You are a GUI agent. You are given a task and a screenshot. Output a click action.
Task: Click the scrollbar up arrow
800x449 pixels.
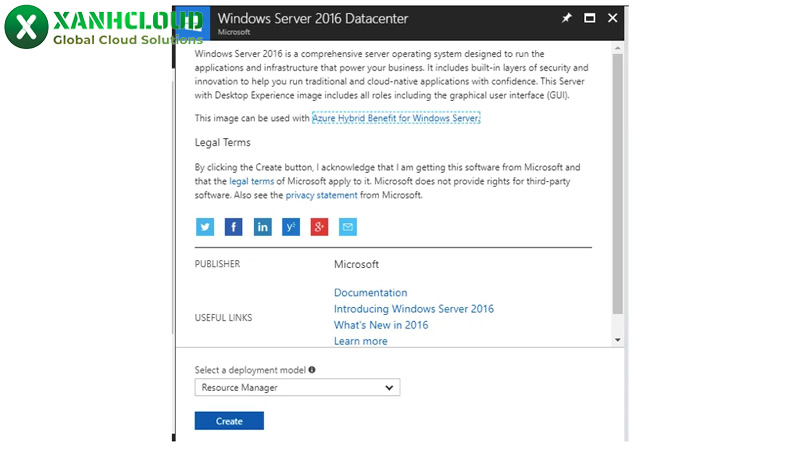point(617,48)
